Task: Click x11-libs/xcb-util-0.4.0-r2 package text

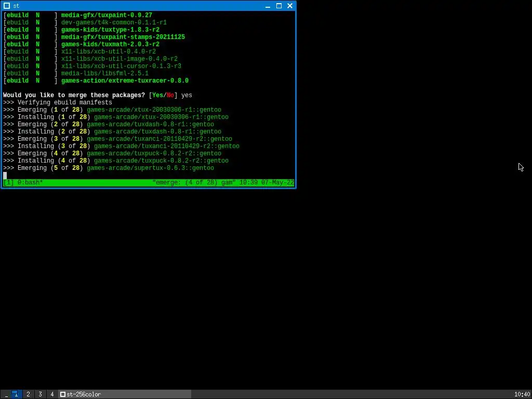Action: (x=108, y=51)
